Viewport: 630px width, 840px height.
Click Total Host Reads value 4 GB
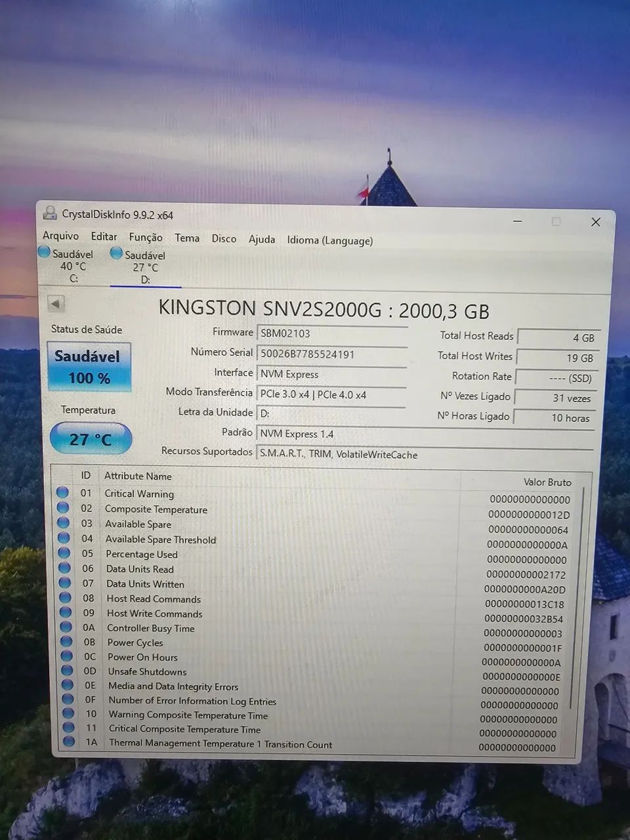tap(558, 338)
